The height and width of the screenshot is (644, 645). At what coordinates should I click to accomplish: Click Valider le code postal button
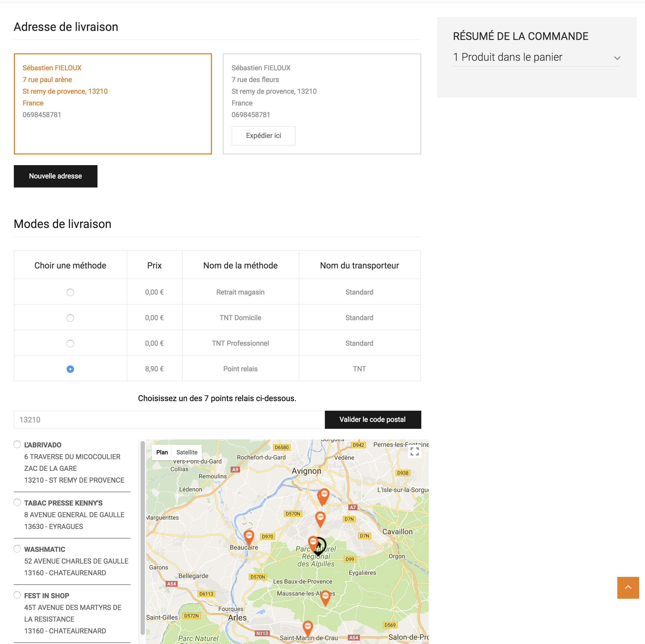point(373,419)
